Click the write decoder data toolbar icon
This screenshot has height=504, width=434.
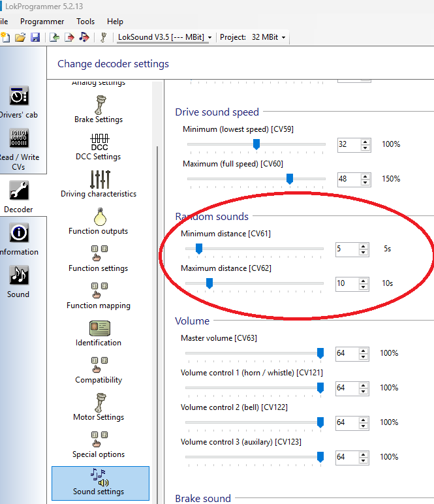(x=69, y=37)
